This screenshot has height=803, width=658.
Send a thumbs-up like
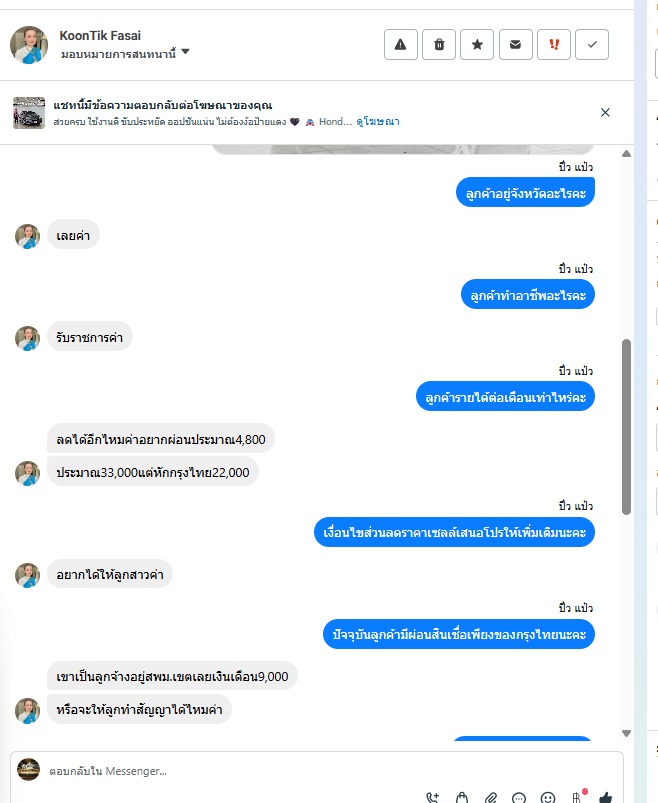click(x=606, y=797)
